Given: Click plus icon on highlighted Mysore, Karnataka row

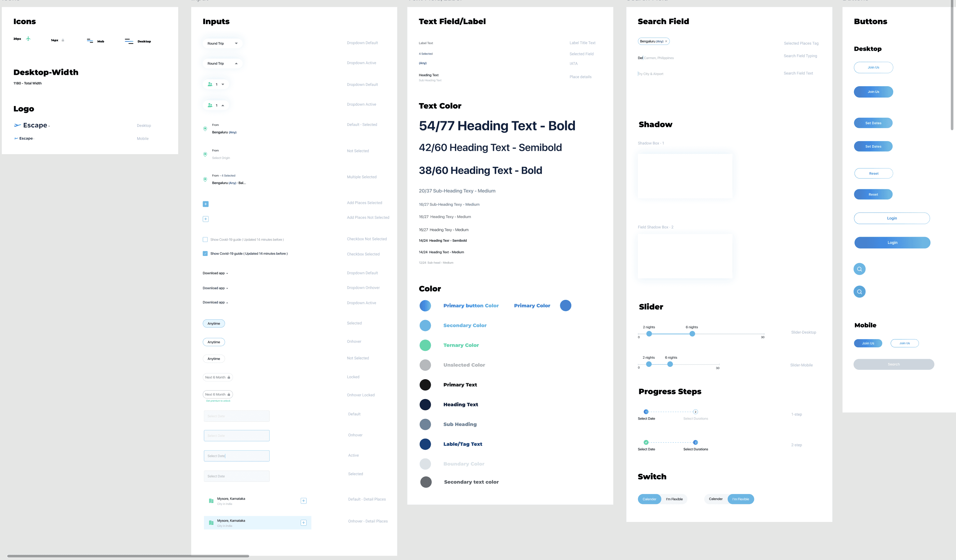Looking at the screenshot, I should [x=303, y=523].
